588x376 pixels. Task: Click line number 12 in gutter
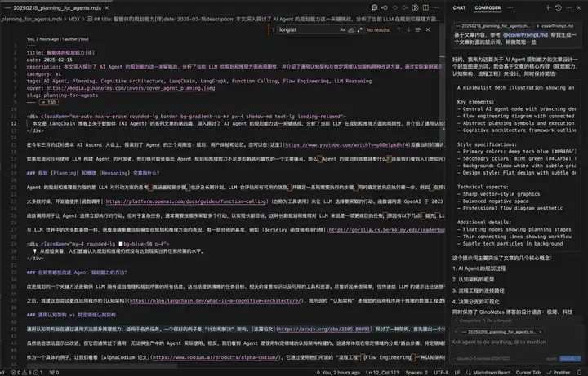pyautogui.click(x=14, y=124)
